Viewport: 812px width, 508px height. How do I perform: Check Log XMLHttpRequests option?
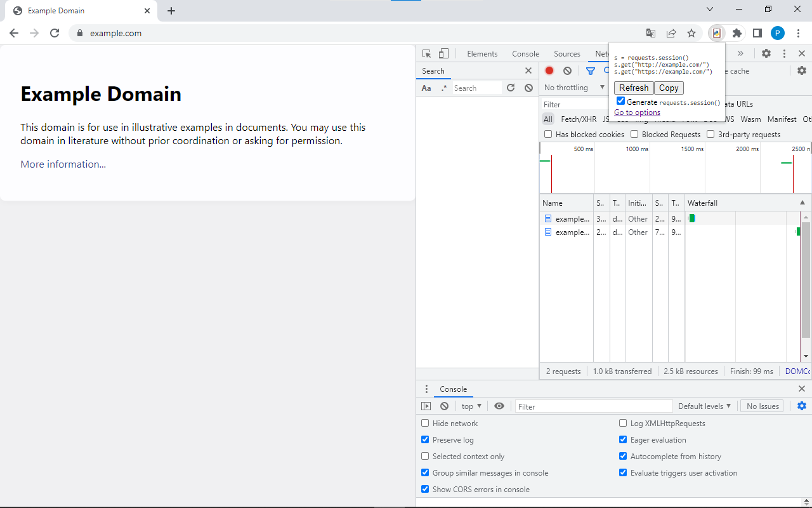(x=623, y=423)
